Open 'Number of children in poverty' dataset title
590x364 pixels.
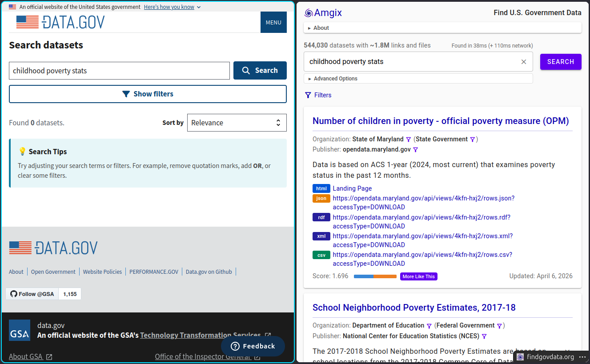pos(441,121)
